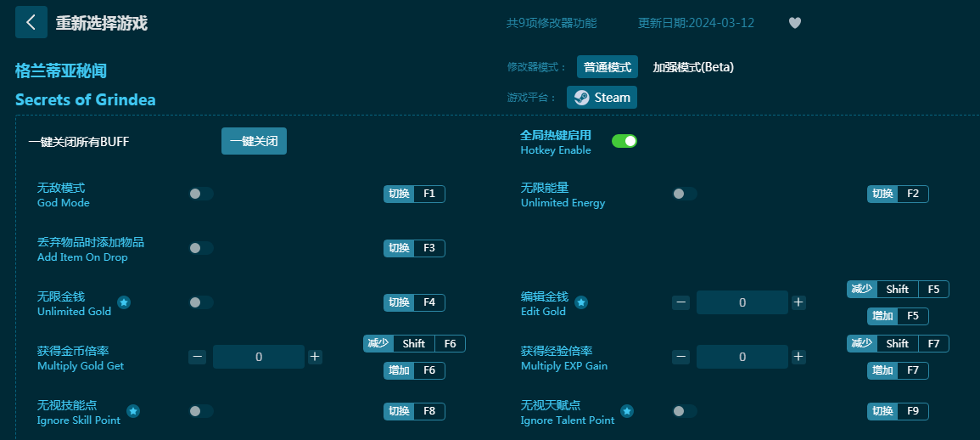Click 增加 F7 hotkey button

pyautogui.click(x=898, y=370)
